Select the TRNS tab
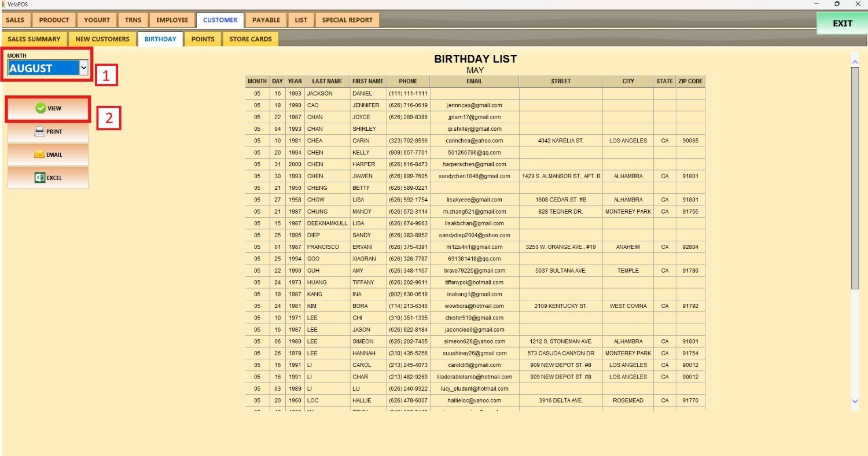Screen dimensions: 868x456 [x=133, y=20]
